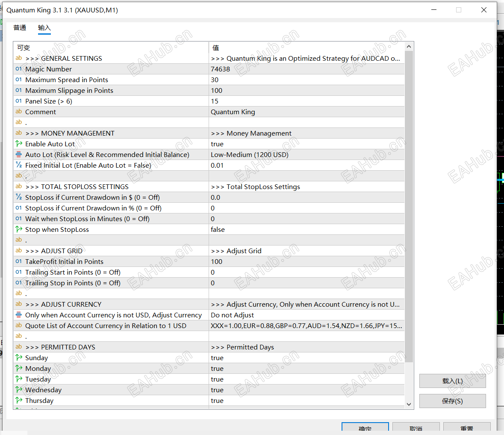Toggle the Tuesday true value
Screen dimensions: 504x435
coord(307,379)
